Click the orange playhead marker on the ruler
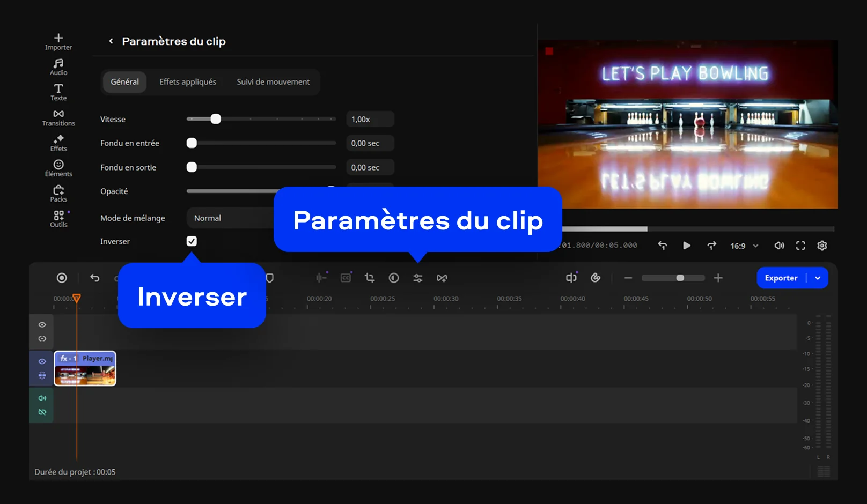Screen dimensions: 867x504 coord(77,298)
